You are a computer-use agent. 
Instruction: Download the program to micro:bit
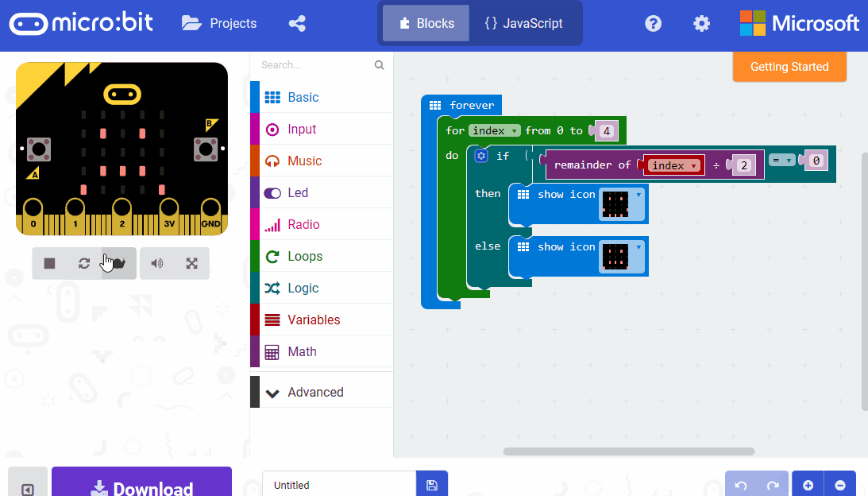[141, 482]
